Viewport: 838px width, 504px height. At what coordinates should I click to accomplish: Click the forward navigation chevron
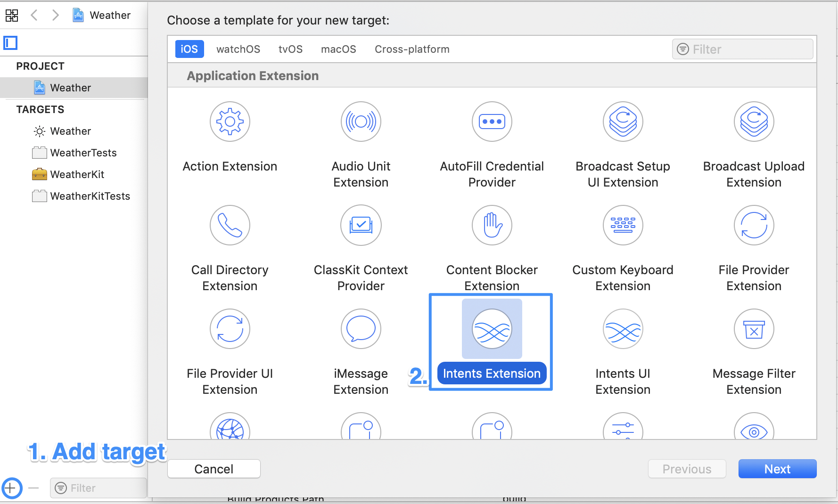click(x=55, y=15)
